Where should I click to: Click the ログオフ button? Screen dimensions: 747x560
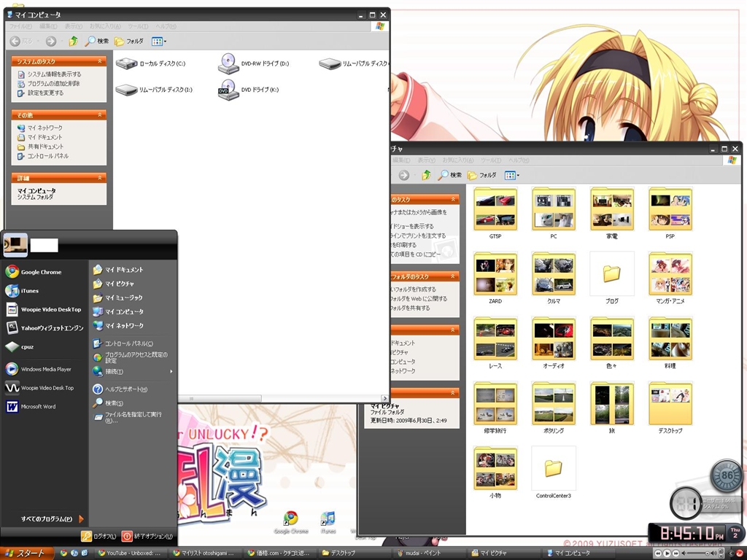[x=98, y=537]
